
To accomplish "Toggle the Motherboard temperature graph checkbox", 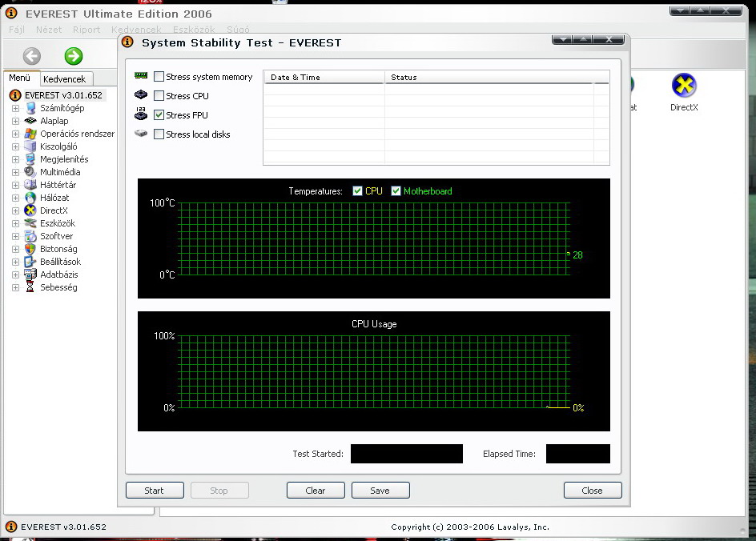I will 396,191.
